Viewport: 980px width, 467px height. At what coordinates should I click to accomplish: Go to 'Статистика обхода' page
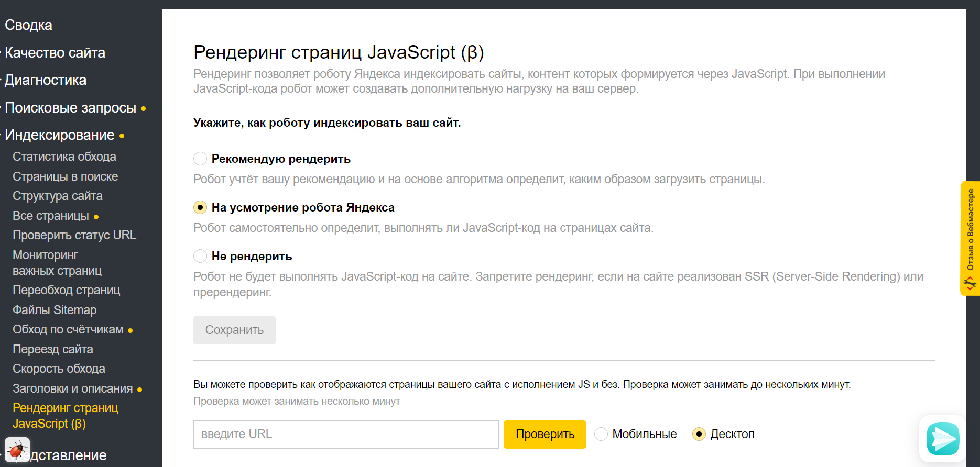click(64, 157)
